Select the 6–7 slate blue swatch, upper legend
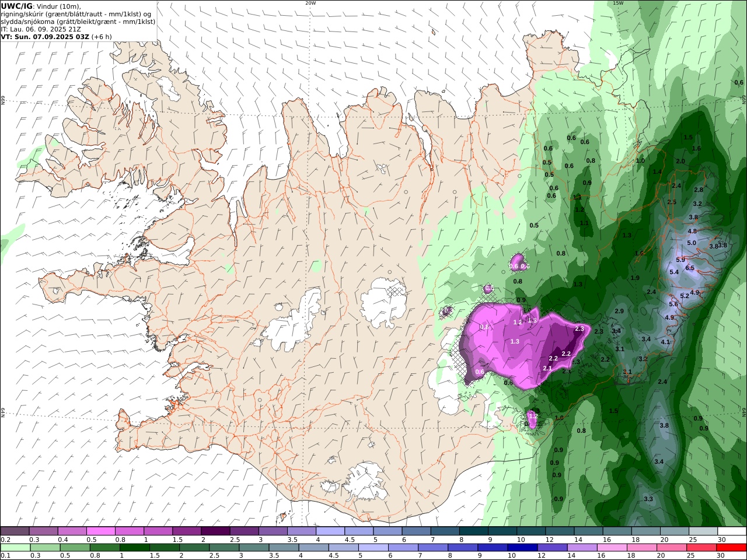747x560 pixels. [x=416, y=531]
